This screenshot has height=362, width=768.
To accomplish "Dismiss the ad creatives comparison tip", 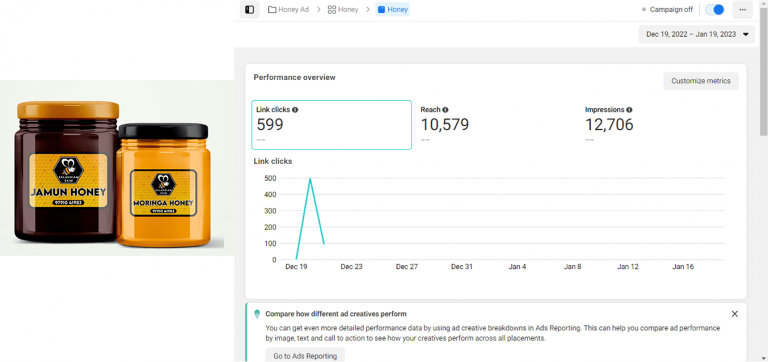I will (734, 314).
